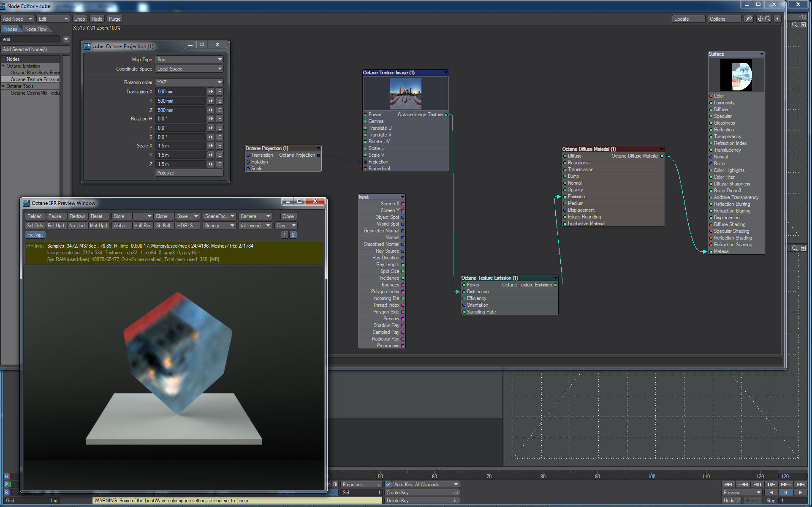Toggle the Half Res button

pyautogui.click(x=142, y=226)
